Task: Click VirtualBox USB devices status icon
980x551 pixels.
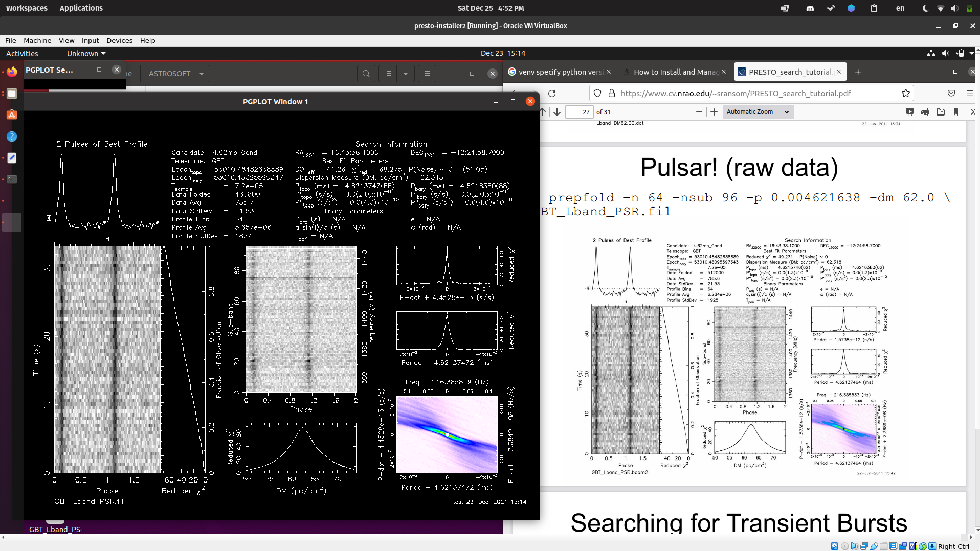Action: pyautogui.click(x=874, y=546)
